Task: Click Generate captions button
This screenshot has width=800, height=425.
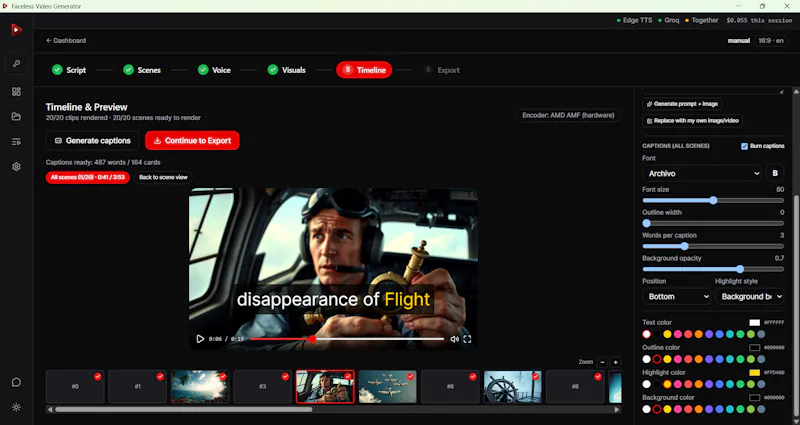Action: pos(92,141)
